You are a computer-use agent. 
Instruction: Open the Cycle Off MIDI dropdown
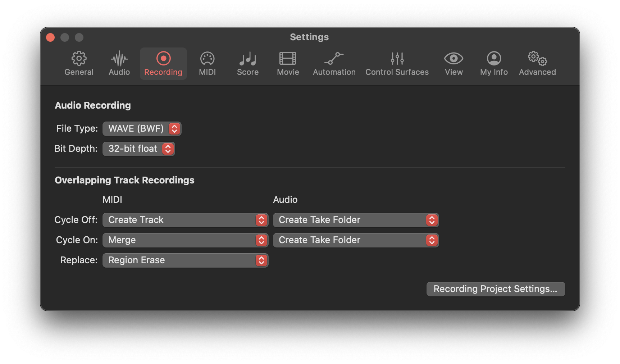tap(185, 220)
